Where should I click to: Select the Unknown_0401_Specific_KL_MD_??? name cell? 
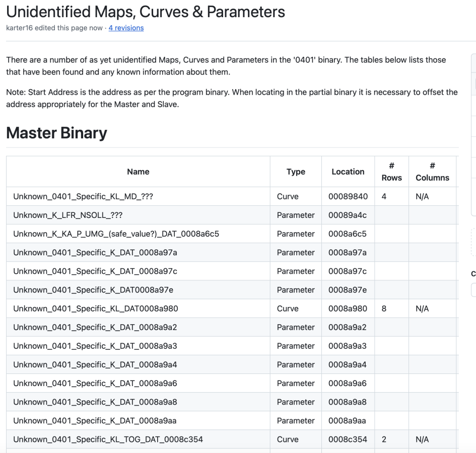pos(83,196)
